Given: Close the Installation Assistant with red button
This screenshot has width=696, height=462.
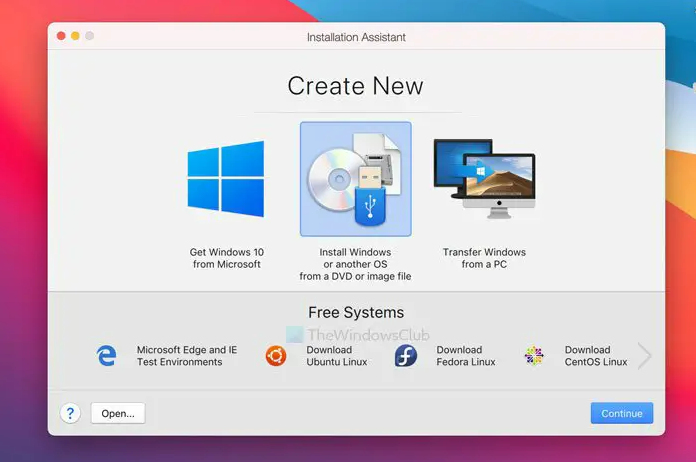Looking at the screenshot, I should pos(61,36).
